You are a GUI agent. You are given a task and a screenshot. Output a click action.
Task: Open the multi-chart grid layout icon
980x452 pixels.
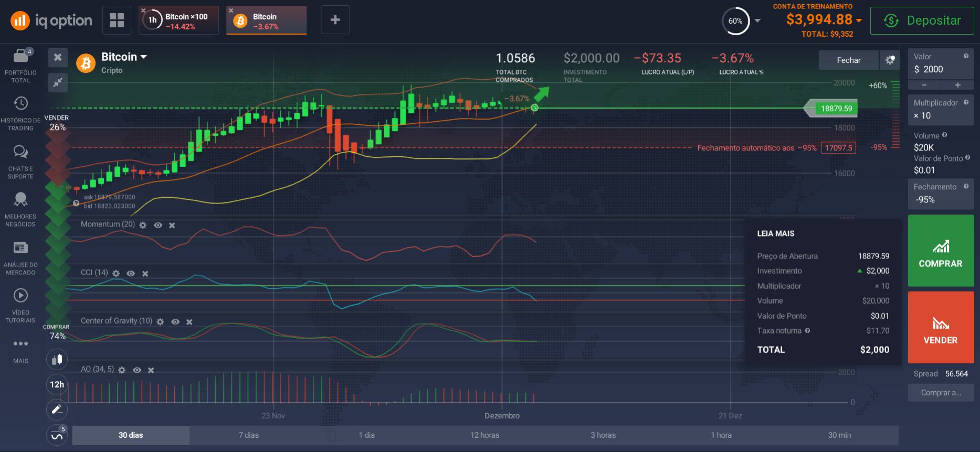click(117, 20)
